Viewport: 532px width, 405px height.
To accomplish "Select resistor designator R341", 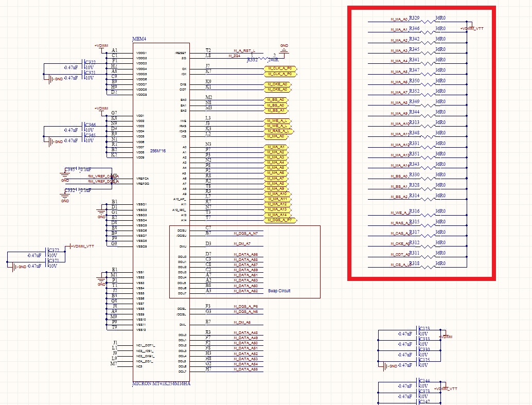I will click(414, 60).
